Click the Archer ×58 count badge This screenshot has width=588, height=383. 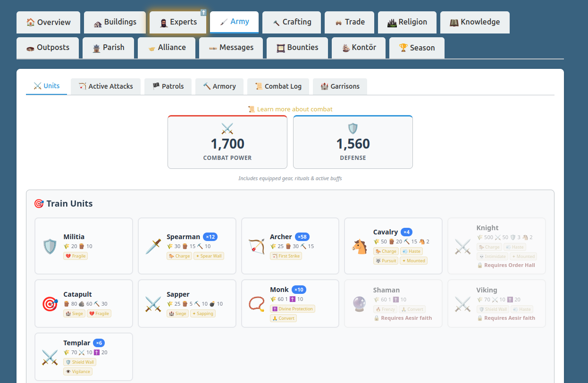click(302, 237)
